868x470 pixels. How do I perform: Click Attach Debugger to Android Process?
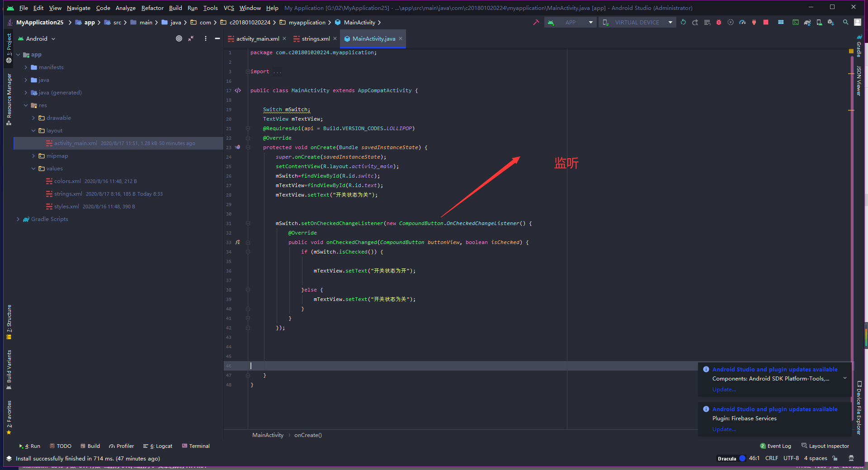coord(754,22)
